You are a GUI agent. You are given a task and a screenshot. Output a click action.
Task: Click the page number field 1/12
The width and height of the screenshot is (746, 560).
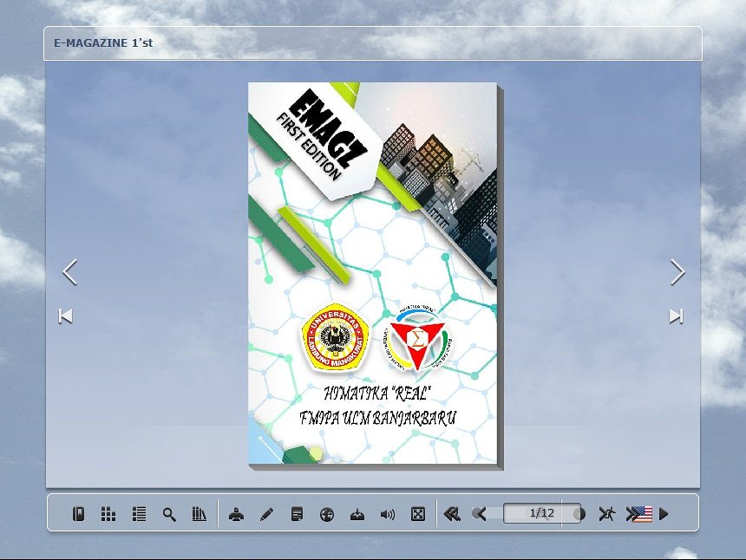542,513
